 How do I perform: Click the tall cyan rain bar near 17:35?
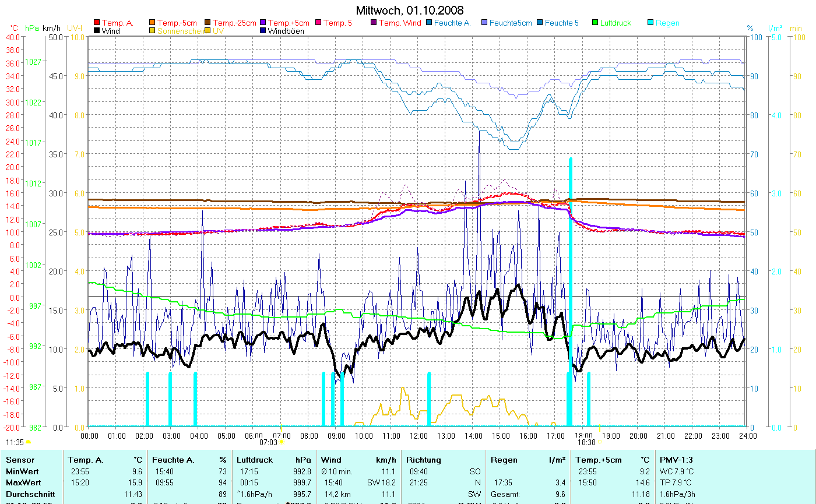click(570, 291)
